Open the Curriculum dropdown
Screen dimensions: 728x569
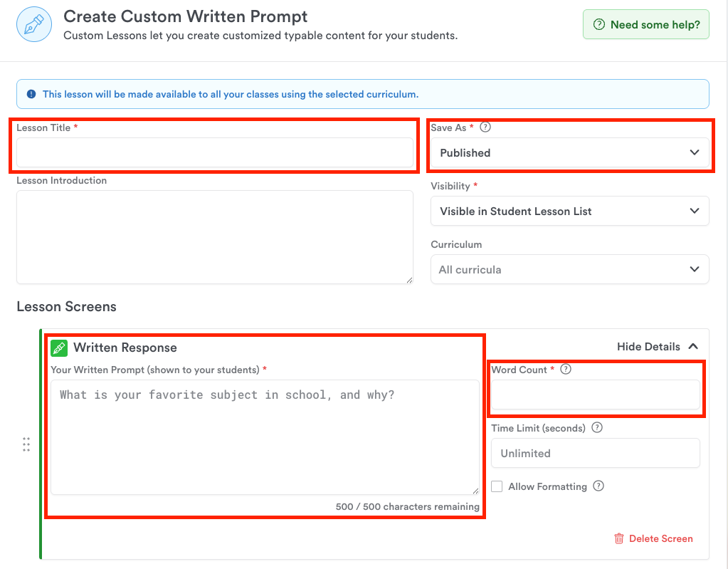[569, 269]
